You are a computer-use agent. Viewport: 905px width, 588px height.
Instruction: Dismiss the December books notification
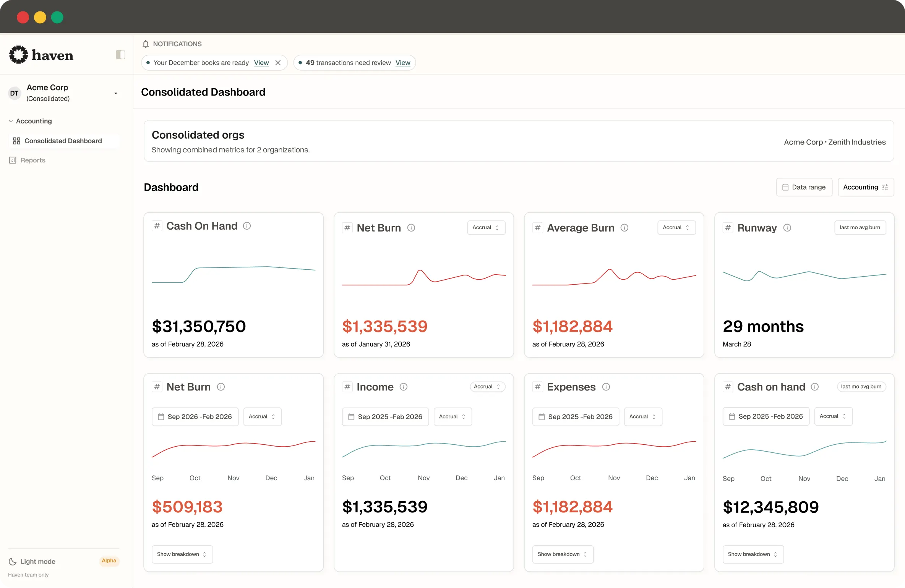click(x=278, y=63)
